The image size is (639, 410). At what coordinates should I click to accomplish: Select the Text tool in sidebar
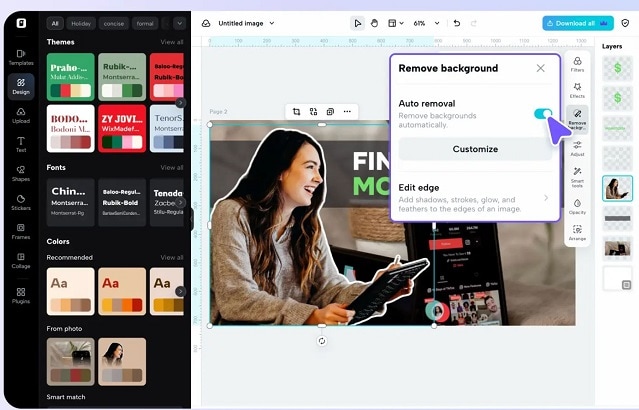pos(21,144)
